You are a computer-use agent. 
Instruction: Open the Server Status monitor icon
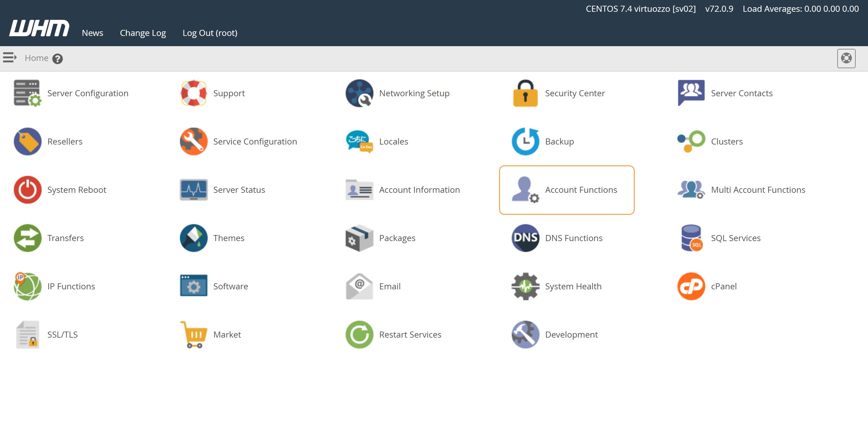click(x=193, y=189)
